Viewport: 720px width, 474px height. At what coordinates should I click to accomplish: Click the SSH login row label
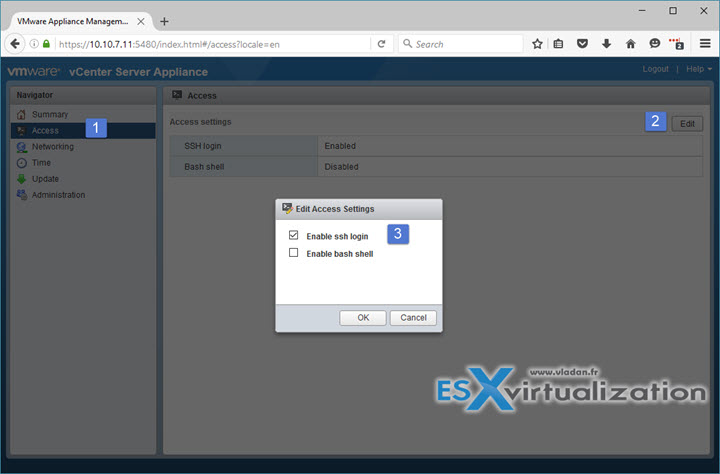[x=203, y=146]
